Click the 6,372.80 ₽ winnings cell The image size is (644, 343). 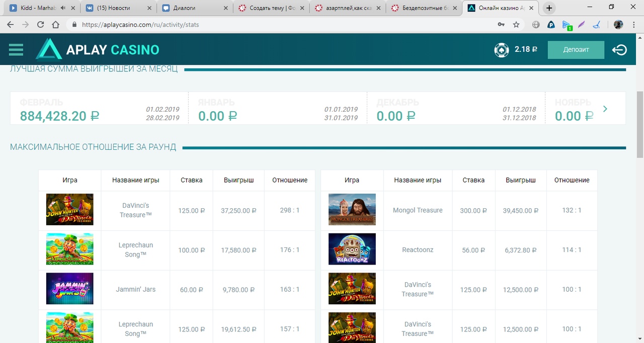[521, 250]
